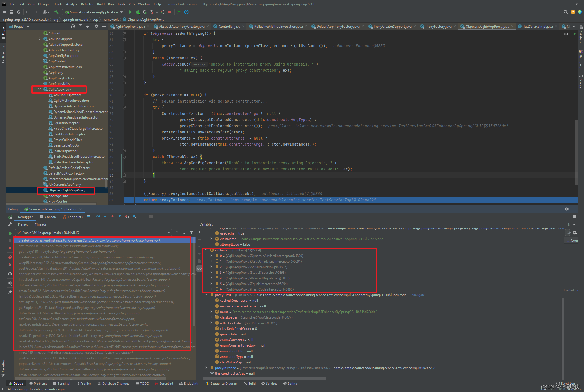Open the SourceCodeLearningApplication run configuration dropdown
This screenshot has width=584, height=392.
click(x=94, y=12)
